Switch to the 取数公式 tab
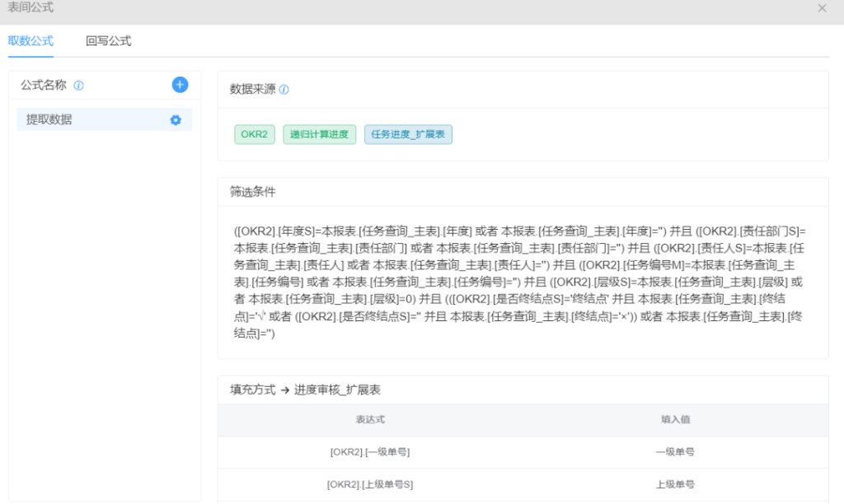Image resolution: width=844 pixels, height=504 pixels. (x=30, y=41)
